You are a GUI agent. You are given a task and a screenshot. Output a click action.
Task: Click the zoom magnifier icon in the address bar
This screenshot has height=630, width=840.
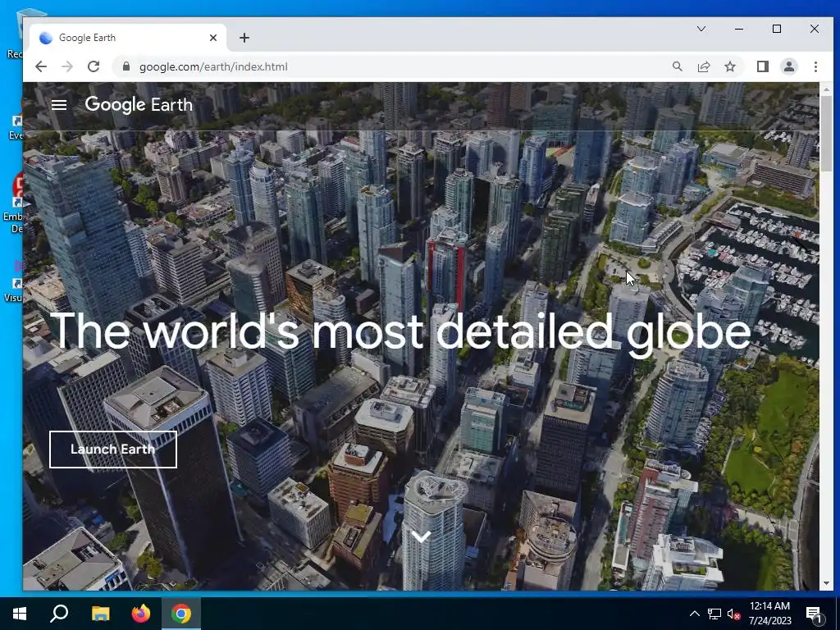coord(677,66)
